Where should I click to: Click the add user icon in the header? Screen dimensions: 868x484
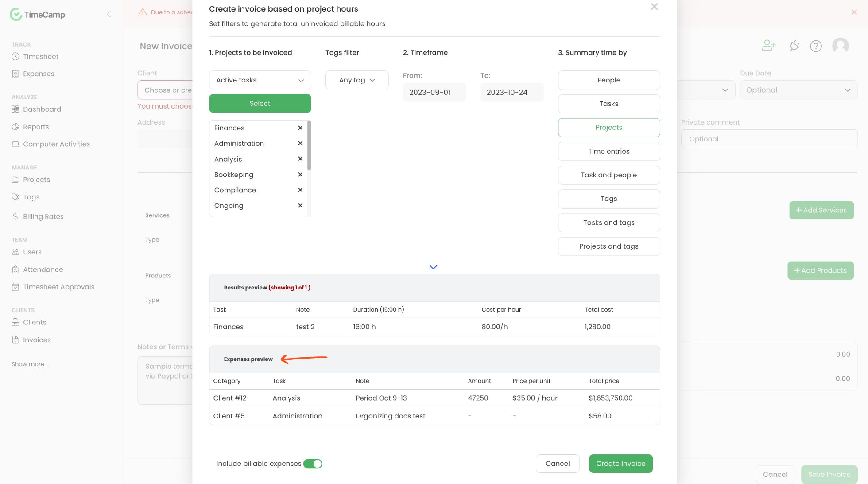pos(769,46)
